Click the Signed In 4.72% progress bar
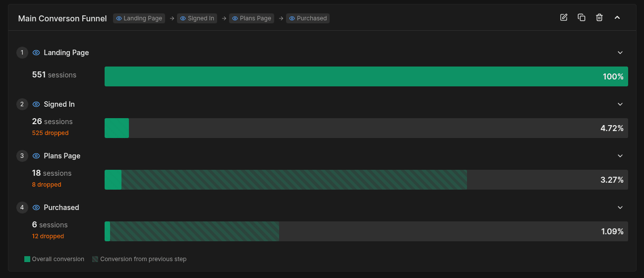The image size is (644, 278). tap(366, 128)
